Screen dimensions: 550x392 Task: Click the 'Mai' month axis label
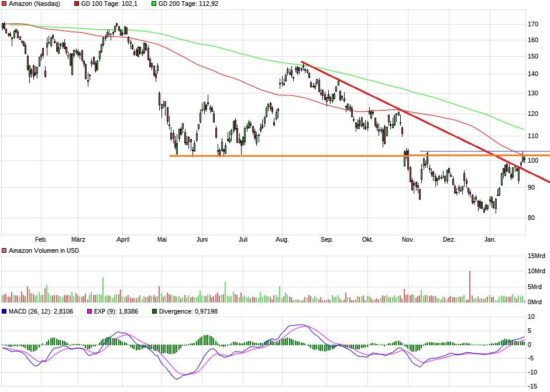pos(162,239)
